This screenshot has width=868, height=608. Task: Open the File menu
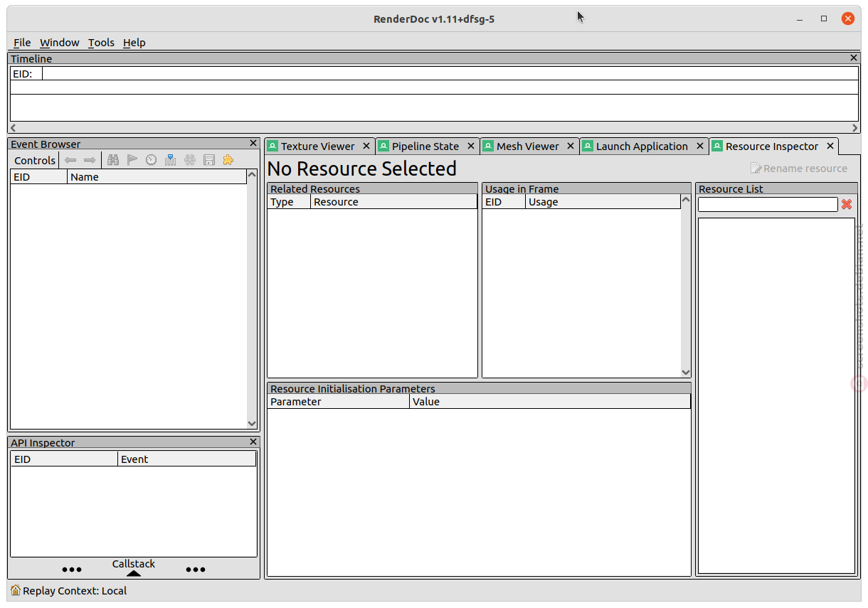(x=22, y=43)
